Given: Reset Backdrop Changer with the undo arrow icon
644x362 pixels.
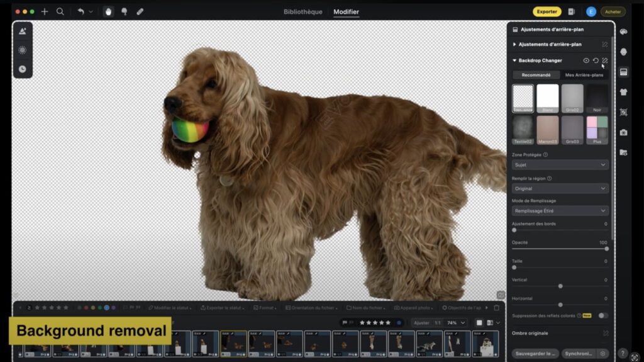Looking at the screenshot, I should pos(595,60).
